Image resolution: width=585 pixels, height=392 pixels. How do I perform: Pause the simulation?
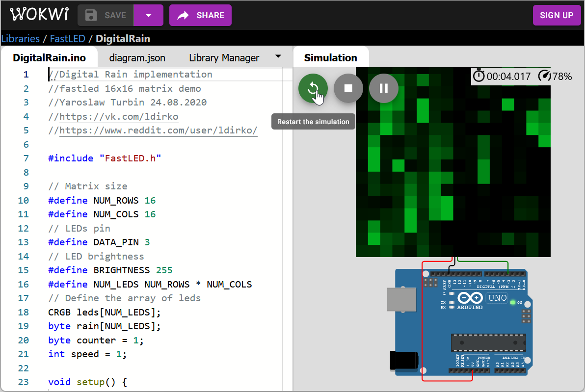[384, 88]
